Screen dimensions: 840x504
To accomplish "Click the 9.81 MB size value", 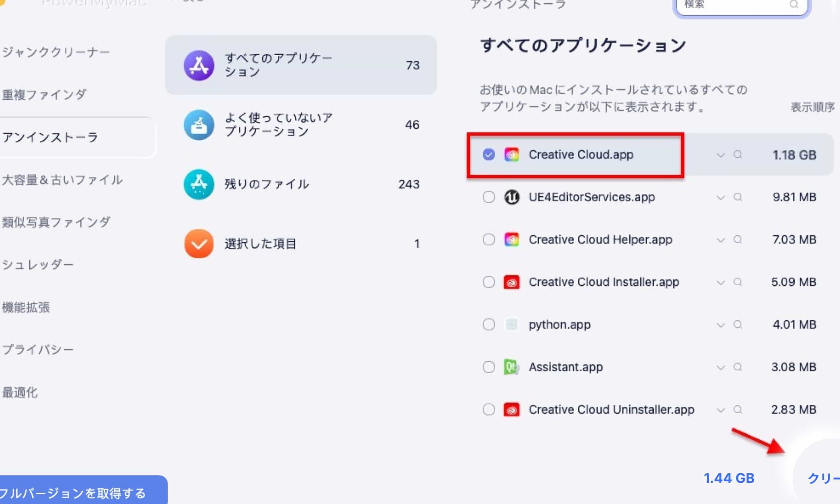I will click(794, 197).
